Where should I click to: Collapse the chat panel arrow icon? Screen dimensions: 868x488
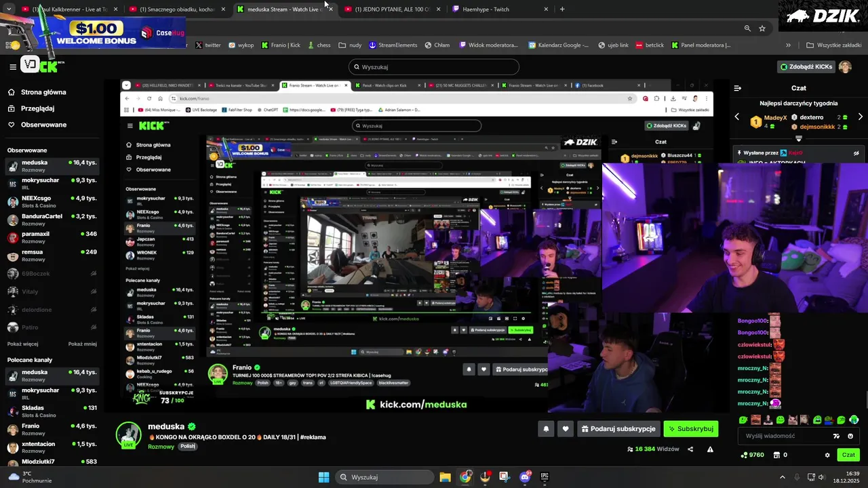pyautogui.click(x=738, y=88)
